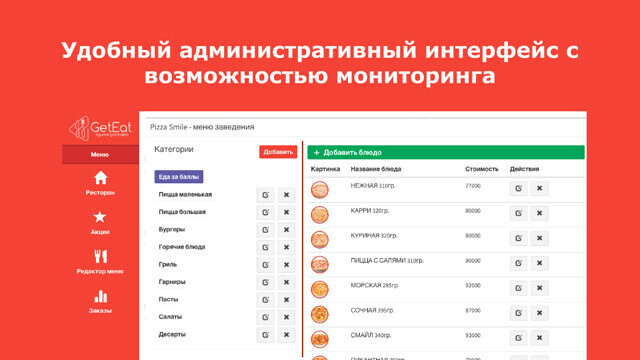
Task: Open Редактор меню fork and knife icon
Action: pos(100,256)
